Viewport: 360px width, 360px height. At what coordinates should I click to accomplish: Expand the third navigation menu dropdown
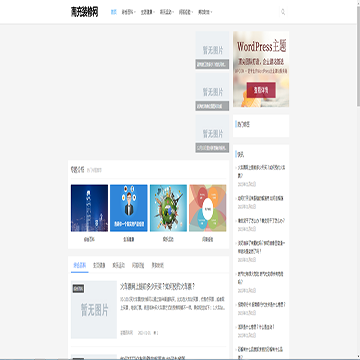point(147,12)
